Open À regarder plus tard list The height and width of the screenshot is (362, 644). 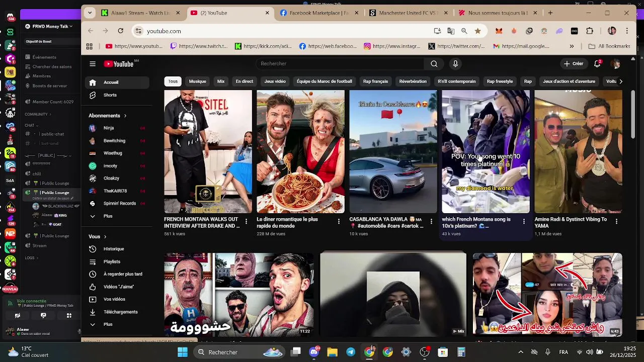click(x=123, y=274)
